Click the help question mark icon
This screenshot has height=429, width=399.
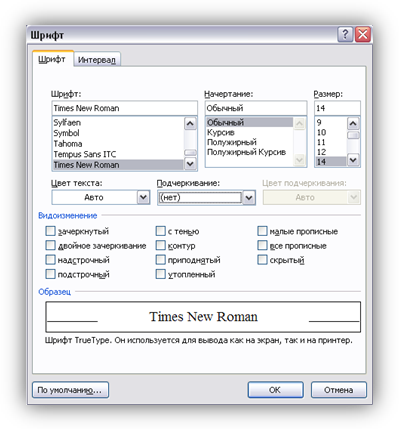pyautogui.click(x=345, y=34)
